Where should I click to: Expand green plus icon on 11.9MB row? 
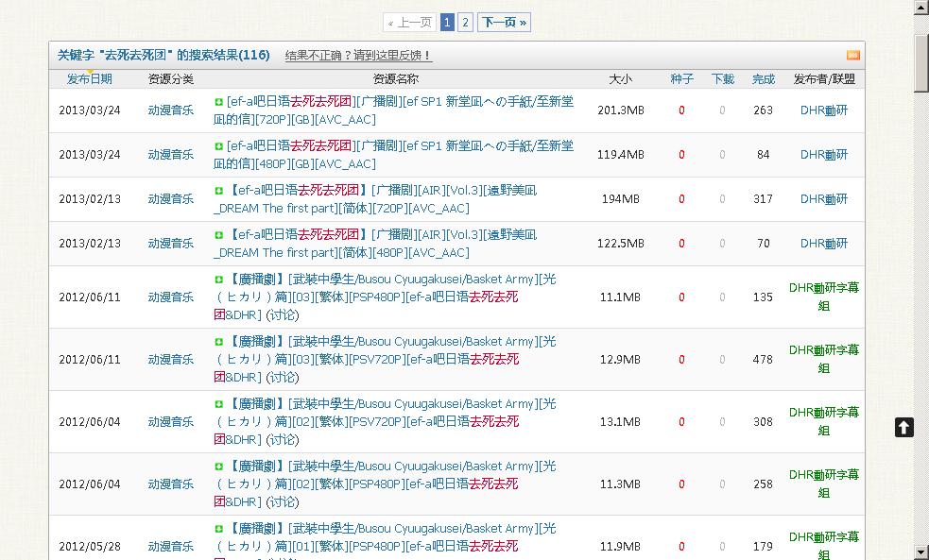(x=218, y=529)
